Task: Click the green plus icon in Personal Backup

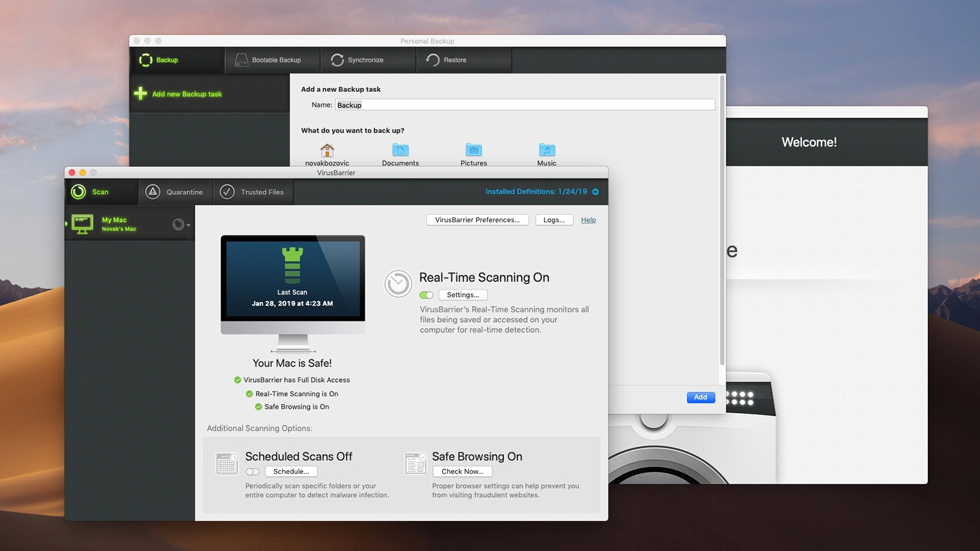Action: 140,94
